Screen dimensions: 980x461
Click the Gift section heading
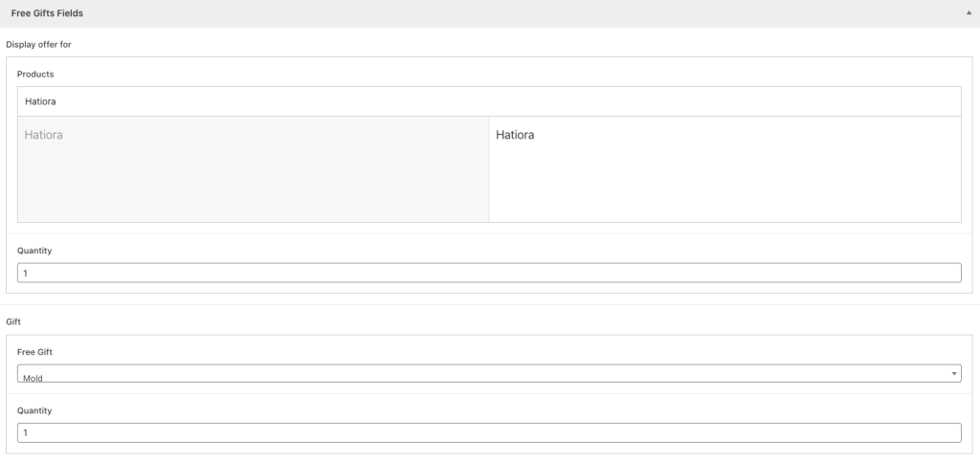(13, 323)
